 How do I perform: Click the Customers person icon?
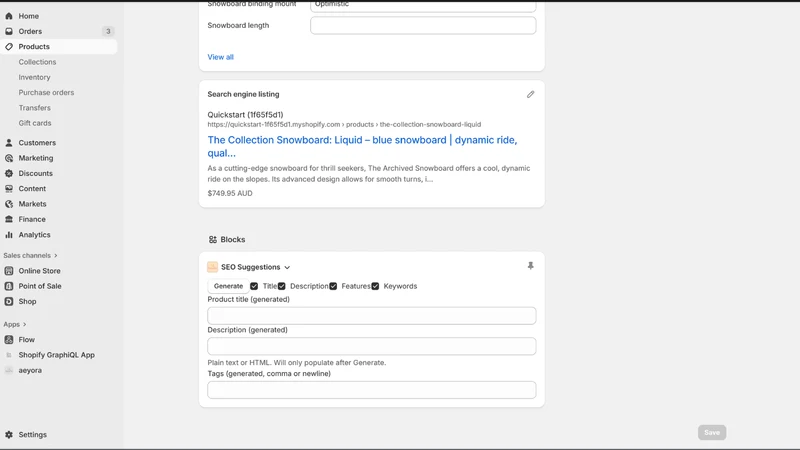(x=9, y=143)
